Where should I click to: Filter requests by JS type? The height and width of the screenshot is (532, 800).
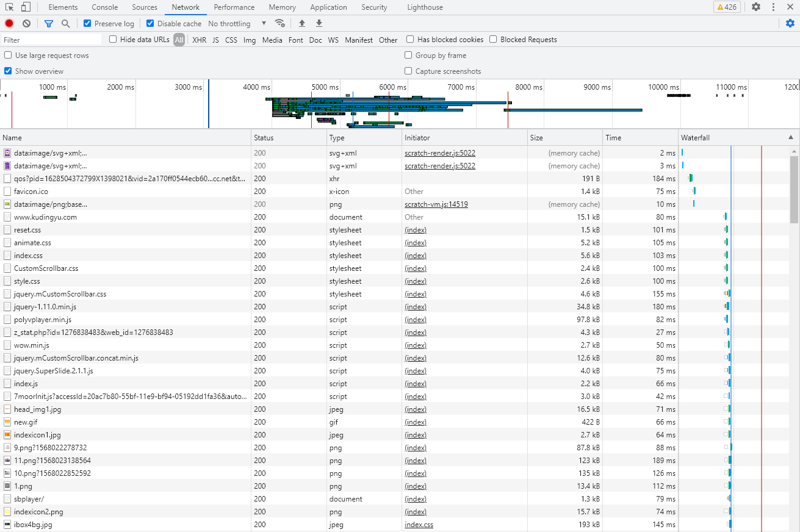coord(215,40)
